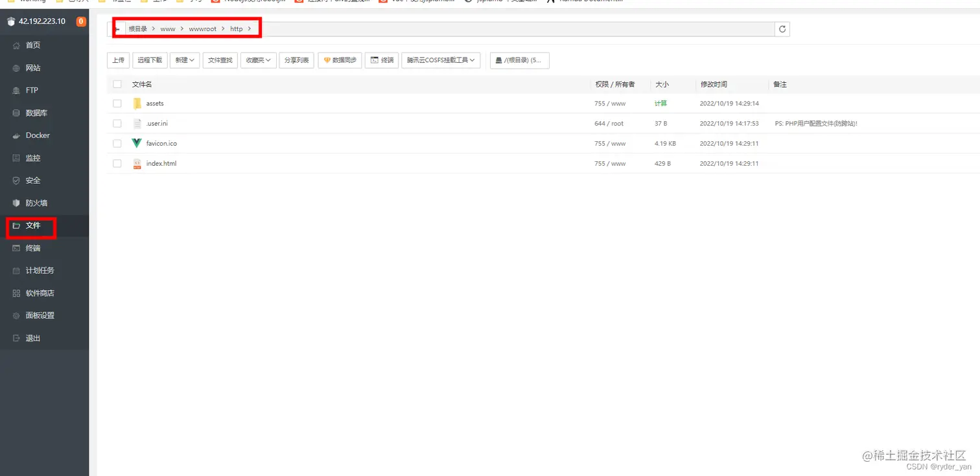The height and width of the screenshot is (476, 980).
Task: Click the chevron after http in path
Action: point(249,29)
